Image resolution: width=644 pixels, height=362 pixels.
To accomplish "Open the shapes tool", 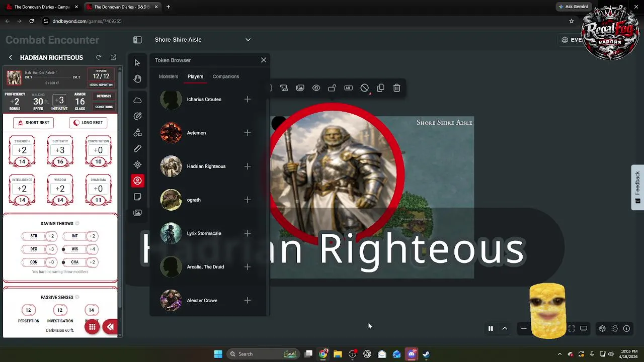I will tap(137, 132).
